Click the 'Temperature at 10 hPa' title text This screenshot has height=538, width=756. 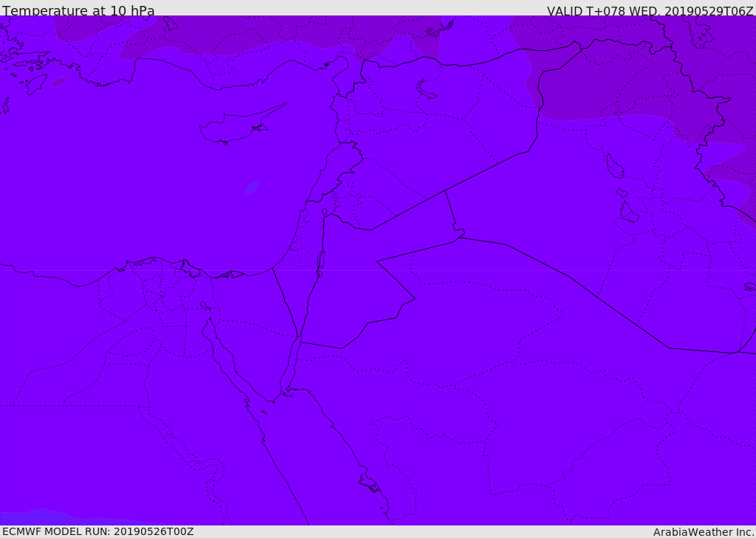[x=78, y=10]
